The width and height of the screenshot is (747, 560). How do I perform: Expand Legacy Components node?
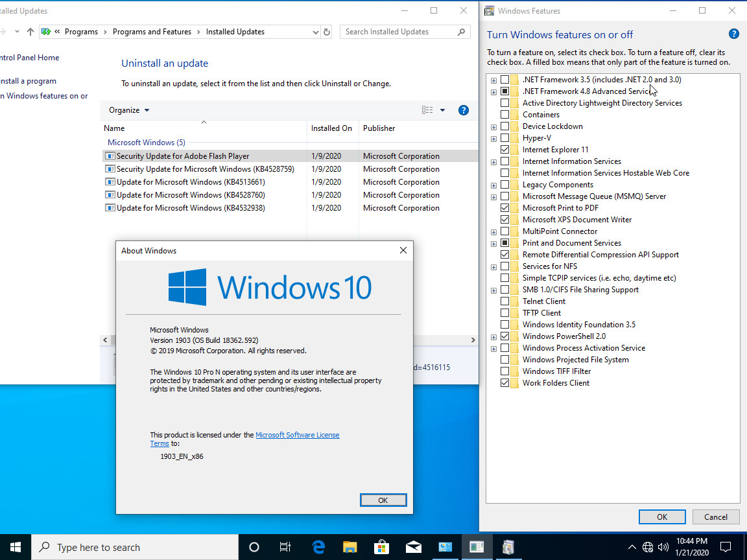[493, 185]
